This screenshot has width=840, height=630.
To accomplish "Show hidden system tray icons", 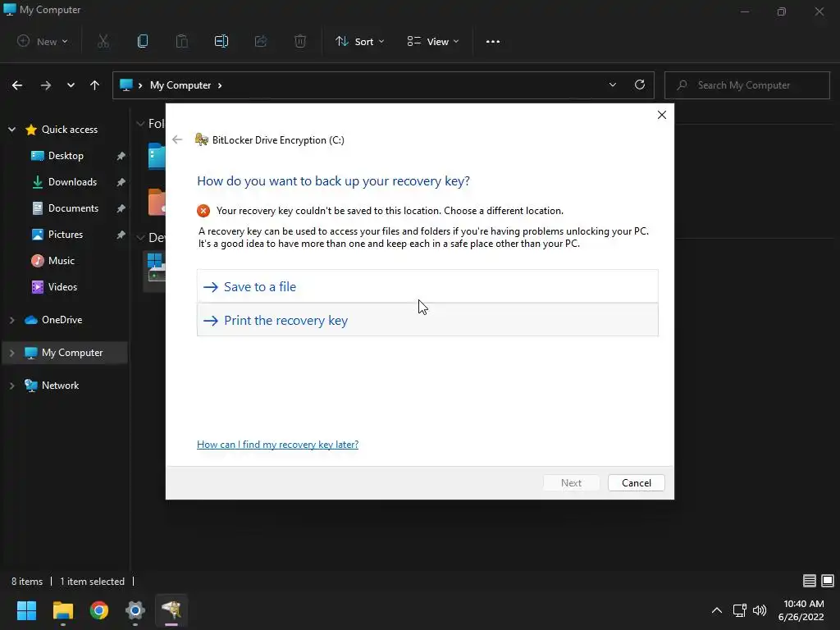I will coord(717,610).
